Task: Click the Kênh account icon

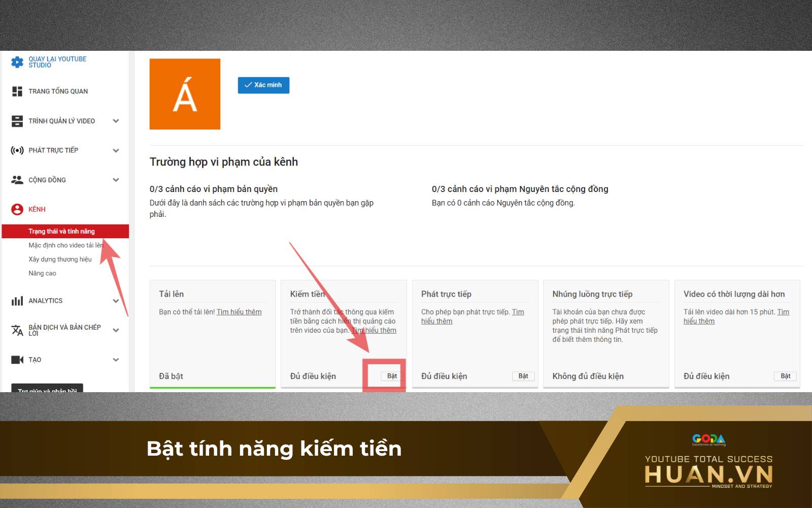Action: tap(17, 209)
